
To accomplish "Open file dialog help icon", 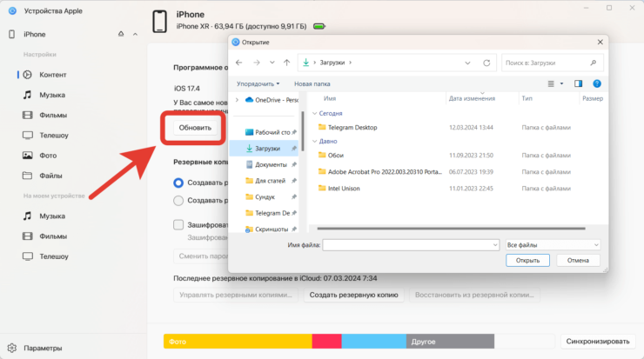I will point(597,83).
